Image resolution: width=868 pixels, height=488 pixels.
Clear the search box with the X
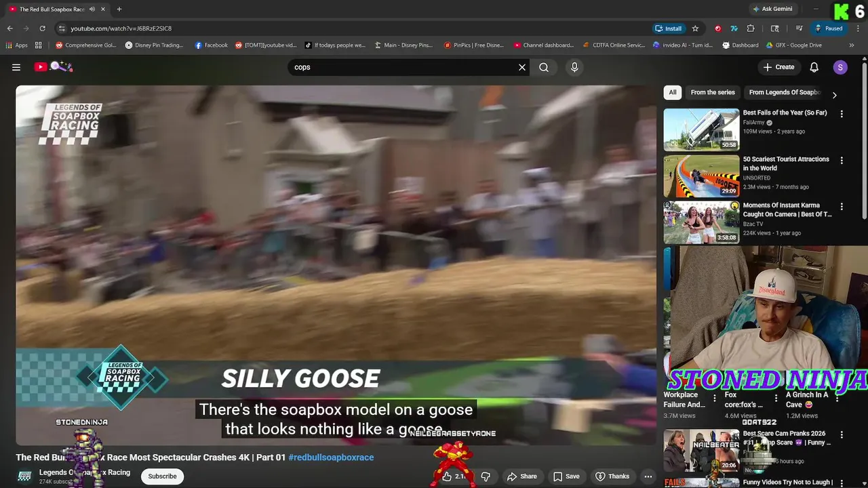(x=522, y=67)
